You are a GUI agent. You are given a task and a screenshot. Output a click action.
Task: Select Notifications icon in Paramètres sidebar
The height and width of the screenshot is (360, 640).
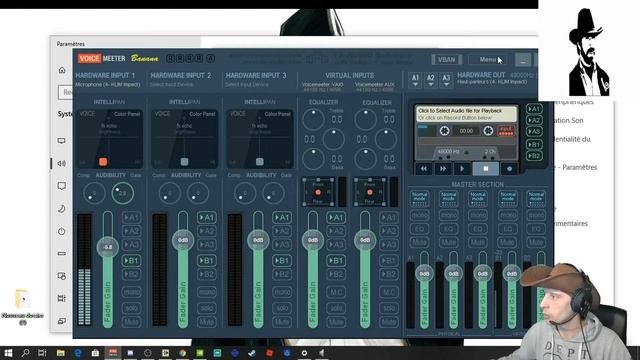pyautogui.click(x=62, y=186)
